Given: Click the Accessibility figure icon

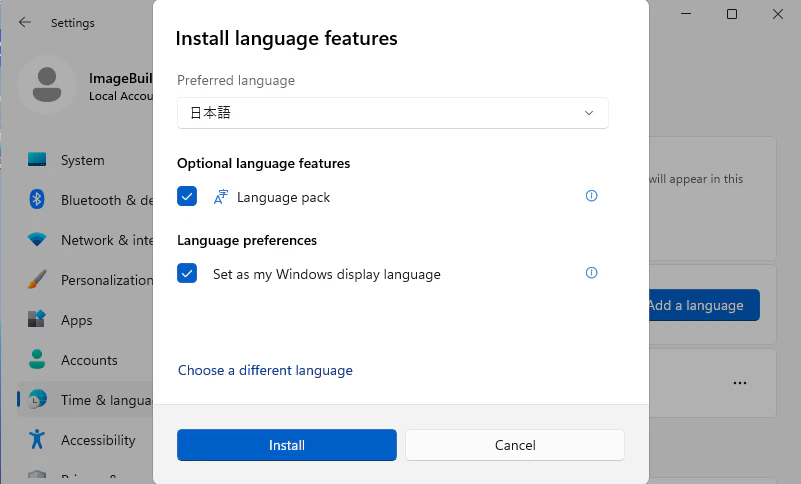Looking at the screenshot, I should click(x=37, y=439).
